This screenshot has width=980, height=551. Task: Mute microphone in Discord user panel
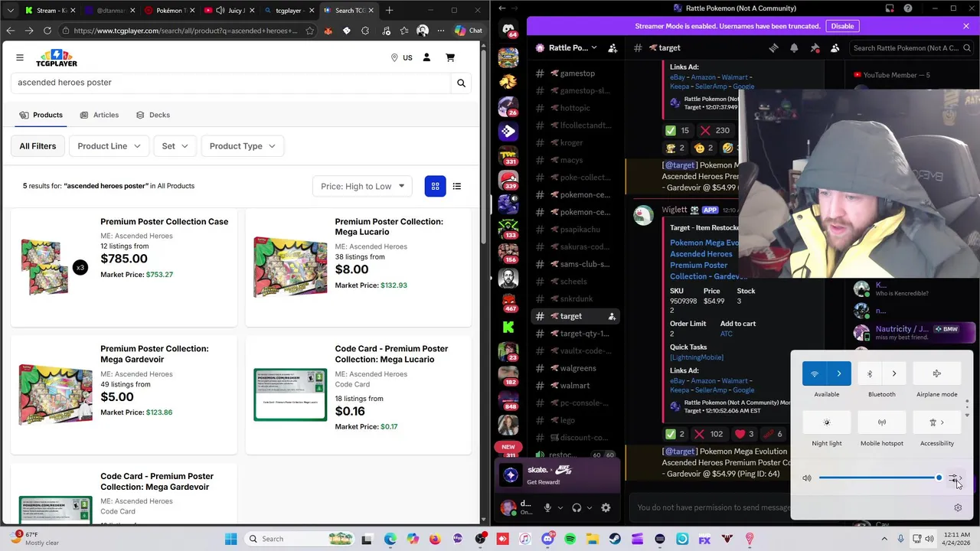click(x=547, y=507)
